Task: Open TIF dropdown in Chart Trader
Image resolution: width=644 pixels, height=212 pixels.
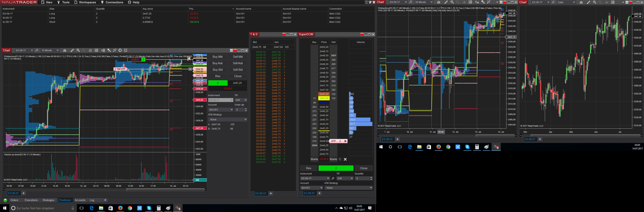Action: [x=241, y=100]
